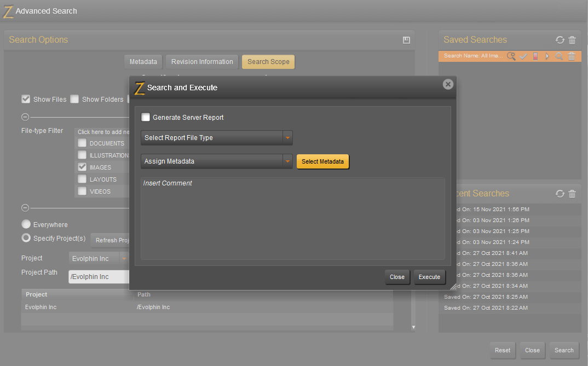Viewport: 588px width, 366px height.
Task: Clear Recent Searches using its trash icon
Action: [x=572, y=193]
